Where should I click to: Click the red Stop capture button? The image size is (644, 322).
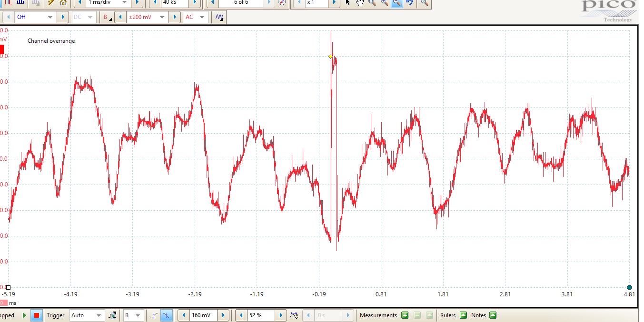click(x=37, y=315)
